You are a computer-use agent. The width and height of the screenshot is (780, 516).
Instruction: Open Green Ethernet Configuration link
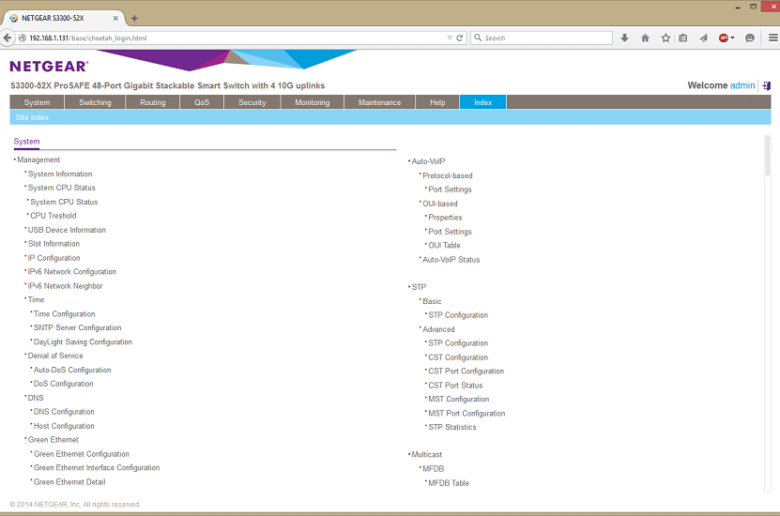(x=82, y=454)
